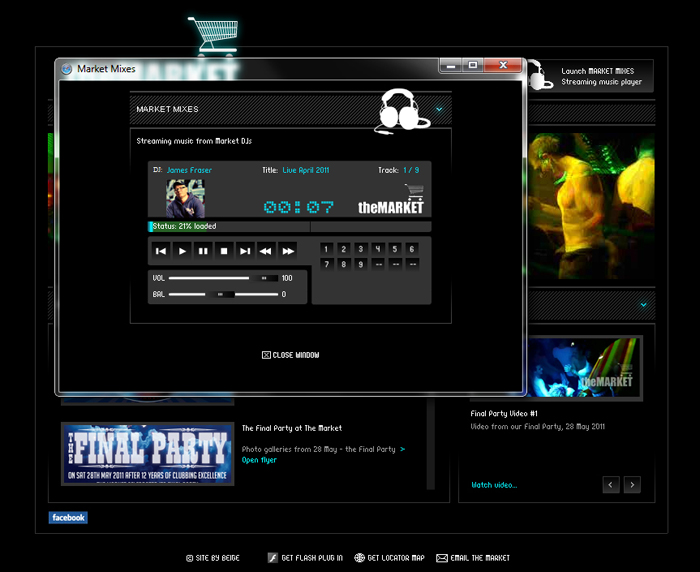
Task: Go to next video arrow
Action: click(x=632, y=484)
